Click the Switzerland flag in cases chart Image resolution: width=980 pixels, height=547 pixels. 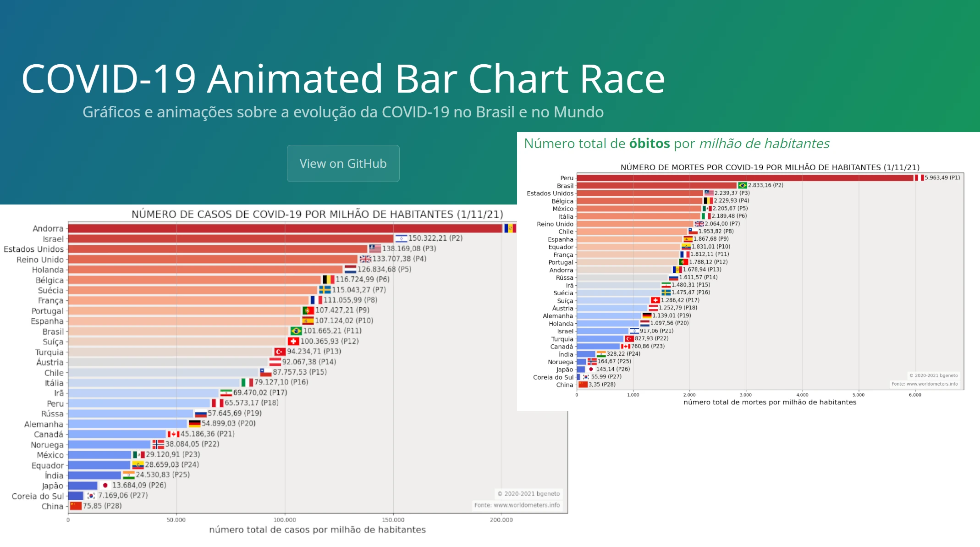click(x=293, y=341)
